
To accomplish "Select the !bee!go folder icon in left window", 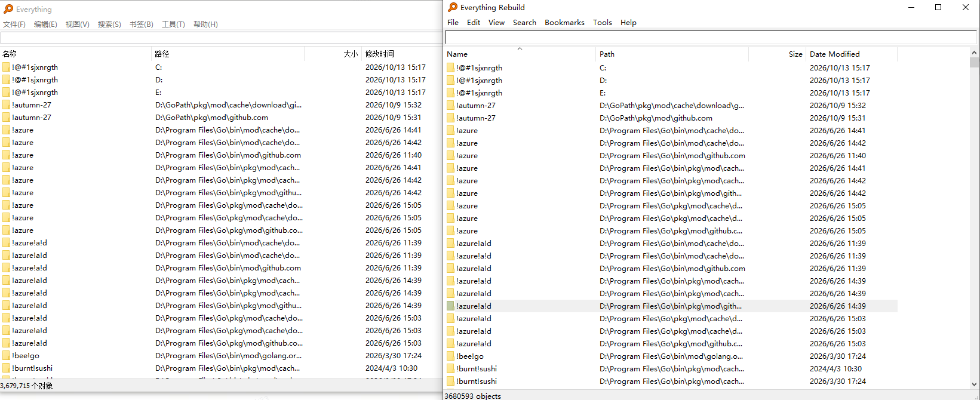I will tap(6, 356).
